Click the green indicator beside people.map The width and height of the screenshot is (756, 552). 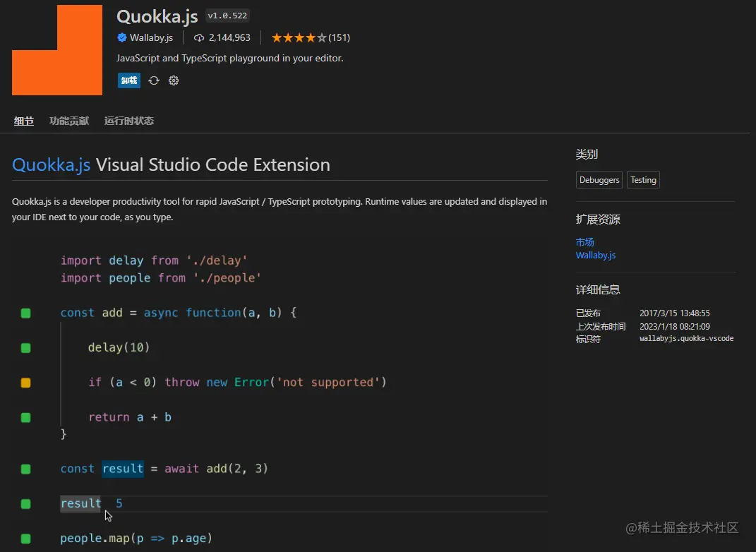[26, 539]
